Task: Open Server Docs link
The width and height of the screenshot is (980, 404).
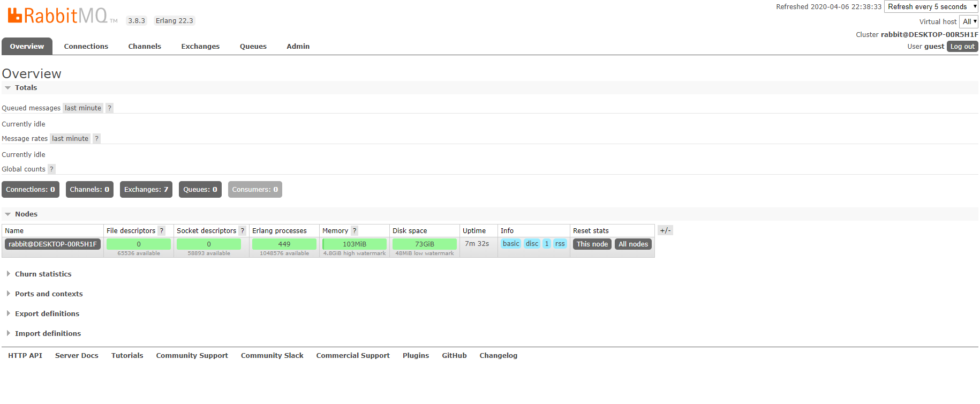Action: (77, 356)
